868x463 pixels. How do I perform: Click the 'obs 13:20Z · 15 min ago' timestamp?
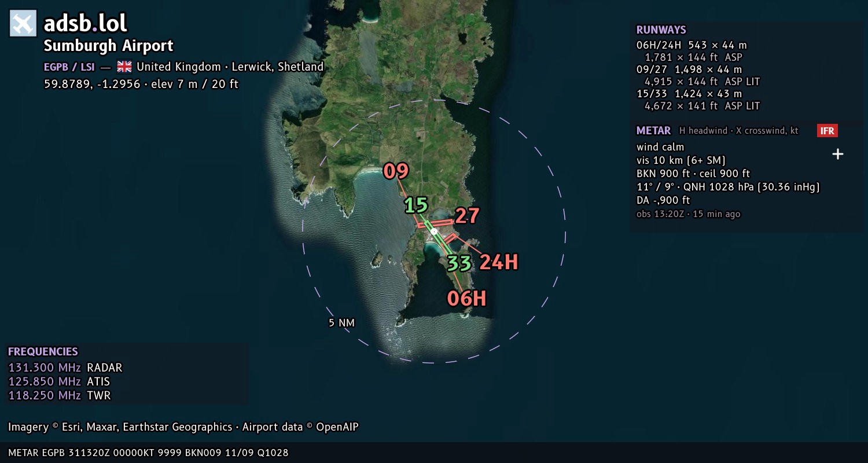(x=689, y=214)
